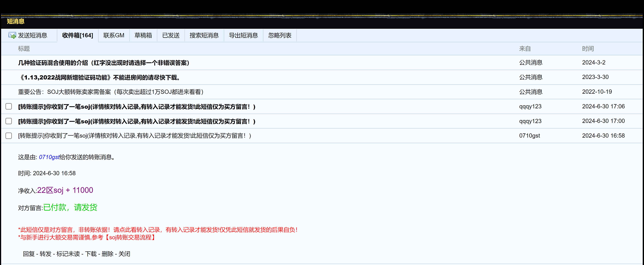The height and width of the screenshot is (265, 644).
Task: Go to the 已发送 sent tab
Action: pyautogui.click(x=171, y=36)
